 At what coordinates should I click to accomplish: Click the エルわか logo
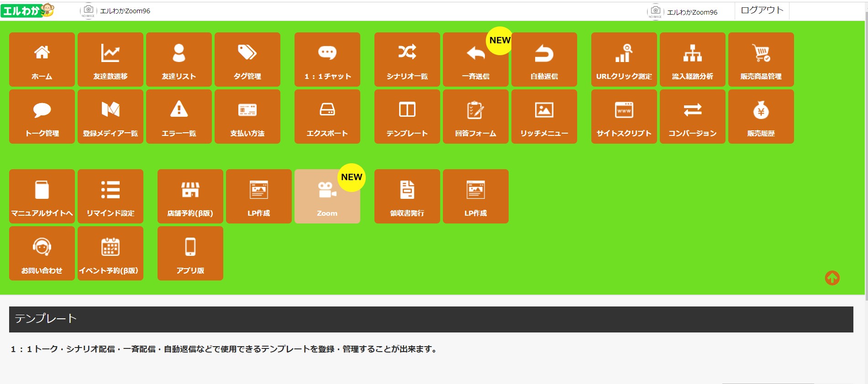pyautogui.click(x=27, y=10)
